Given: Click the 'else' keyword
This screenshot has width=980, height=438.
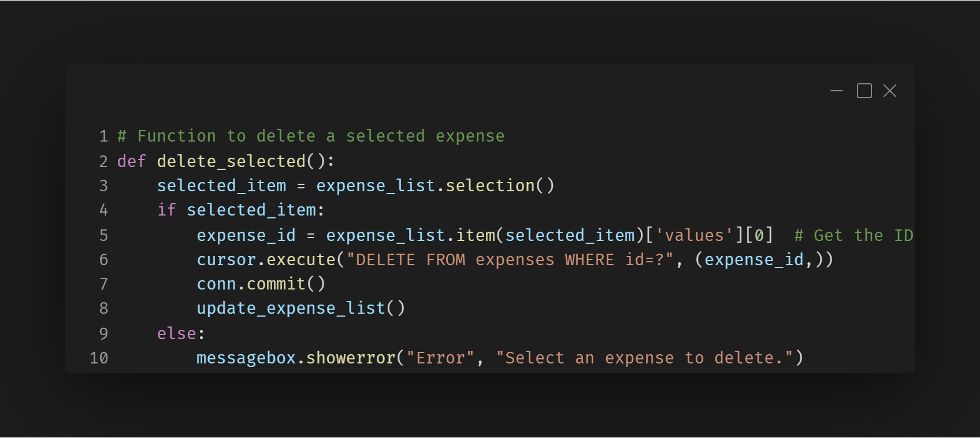Looking at the screenshot, I should point(177,333).
